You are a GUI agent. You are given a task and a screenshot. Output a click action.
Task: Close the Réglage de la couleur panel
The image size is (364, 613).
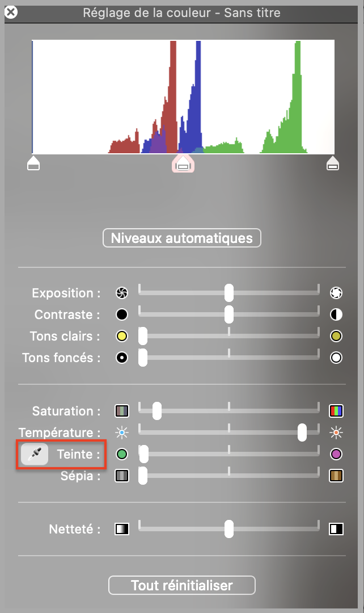(x=10, y=12)
